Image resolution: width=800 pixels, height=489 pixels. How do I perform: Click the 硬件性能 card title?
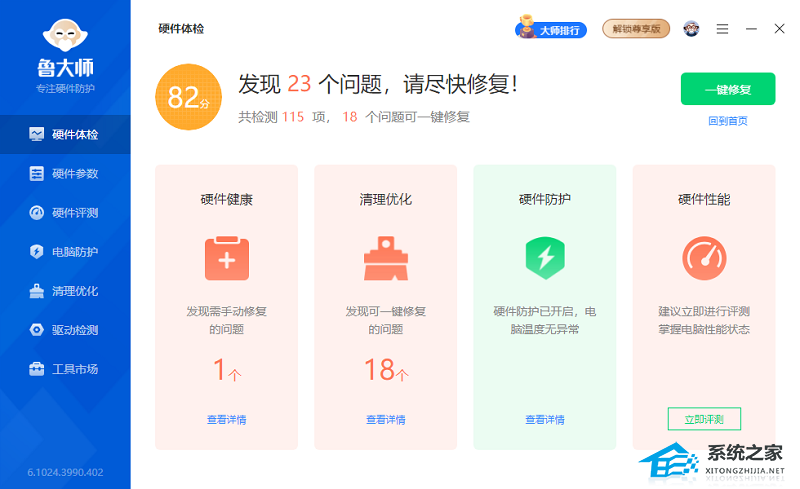coord(704,200)
